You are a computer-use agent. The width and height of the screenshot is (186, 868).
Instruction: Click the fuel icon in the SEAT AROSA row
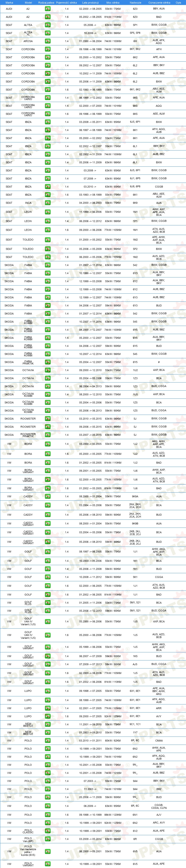pyautogui.click(x=48, y=41)
